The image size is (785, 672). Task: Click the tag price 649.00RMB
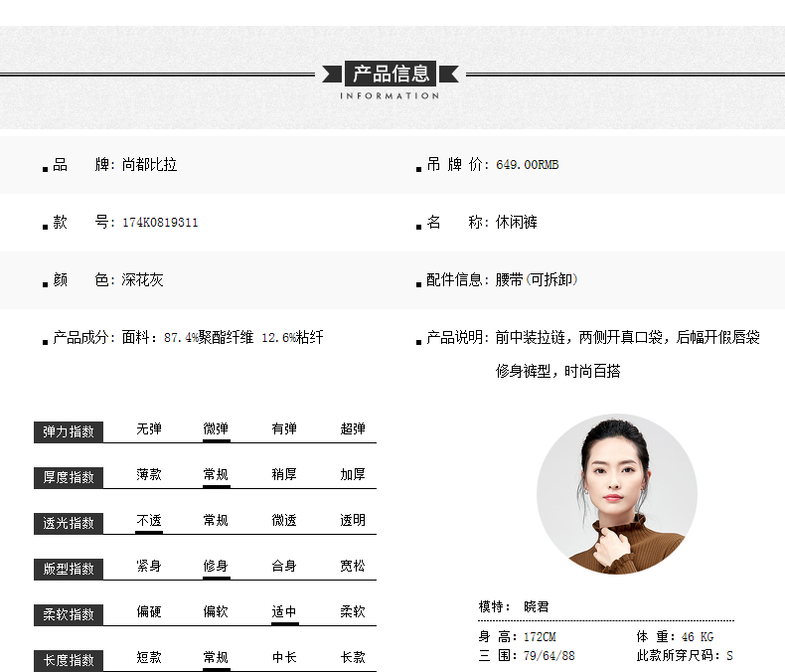point(527,165)
